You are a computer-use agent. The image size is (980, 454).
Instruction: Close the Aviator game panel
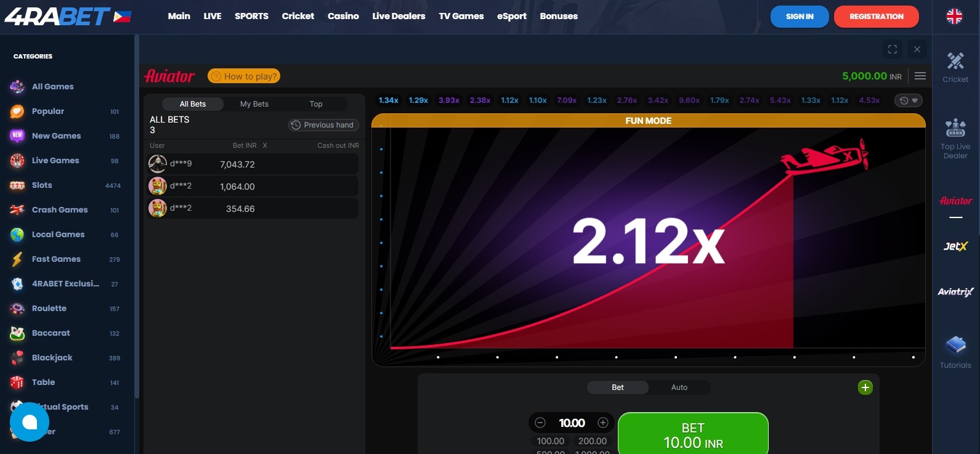[917, 49]
